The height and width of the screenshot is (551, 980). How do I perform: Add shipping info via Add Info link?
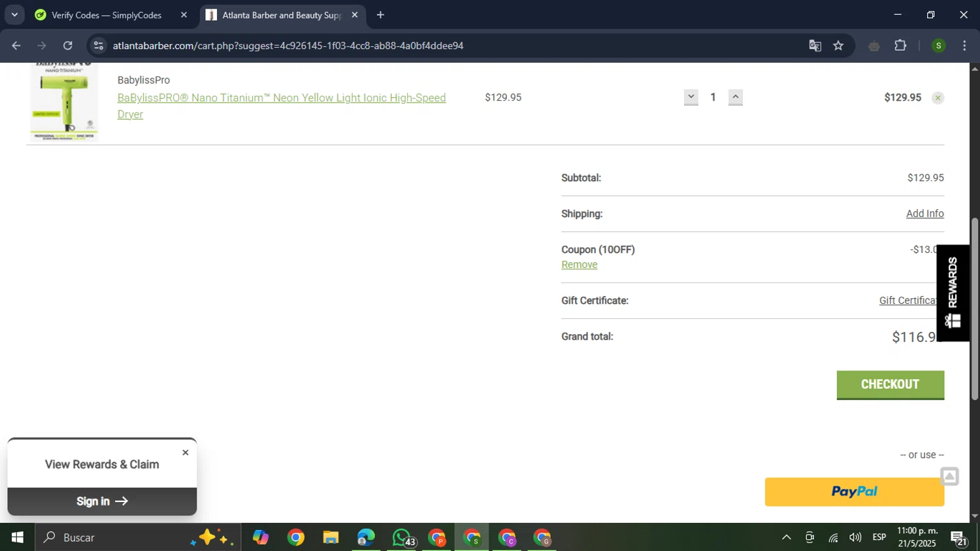tap(924, 214)
